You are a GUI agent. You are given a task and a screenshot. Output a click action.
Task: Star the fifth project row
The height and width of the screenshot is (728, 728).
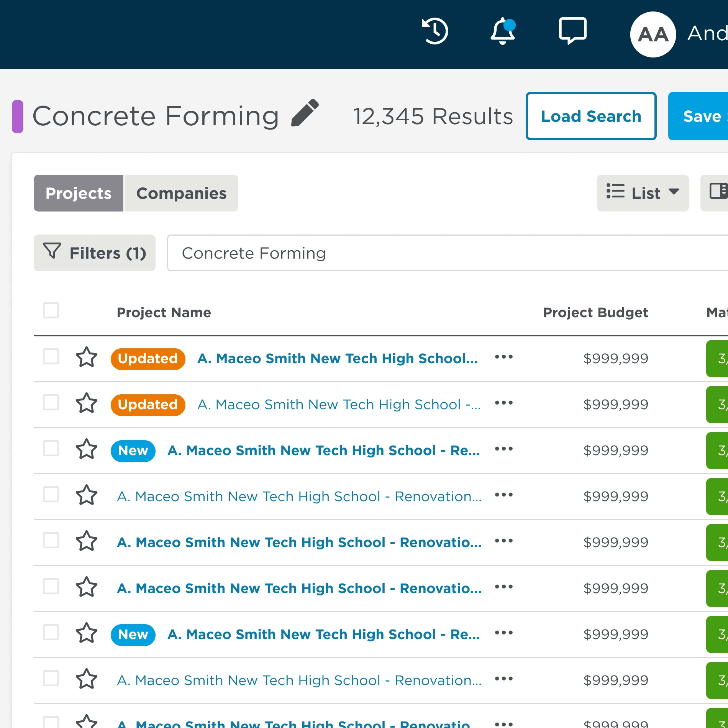click(x=87, y=541)
